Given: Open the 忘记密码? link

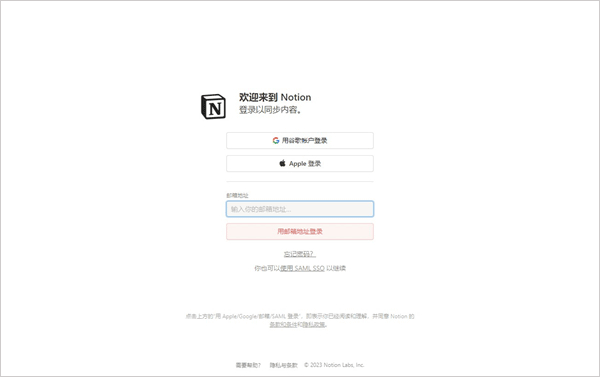Looking at the screenshot, I should point(300,254).
